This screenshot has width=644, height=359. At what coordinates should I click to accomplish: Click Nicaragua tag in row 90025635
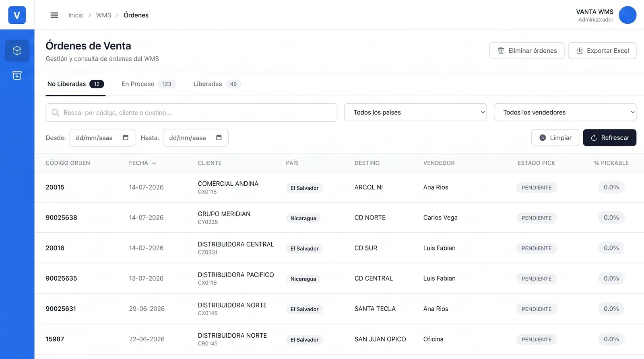(x=303, y=279)
